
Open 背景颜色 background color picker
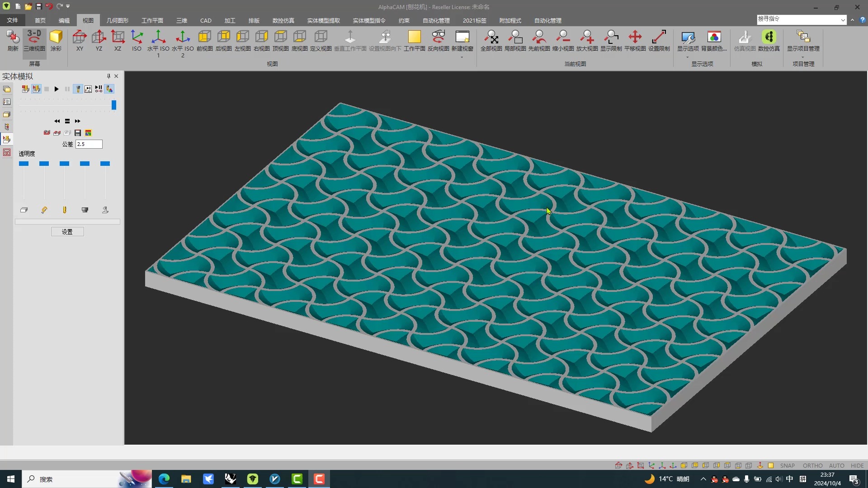click(x=714, y=41)
